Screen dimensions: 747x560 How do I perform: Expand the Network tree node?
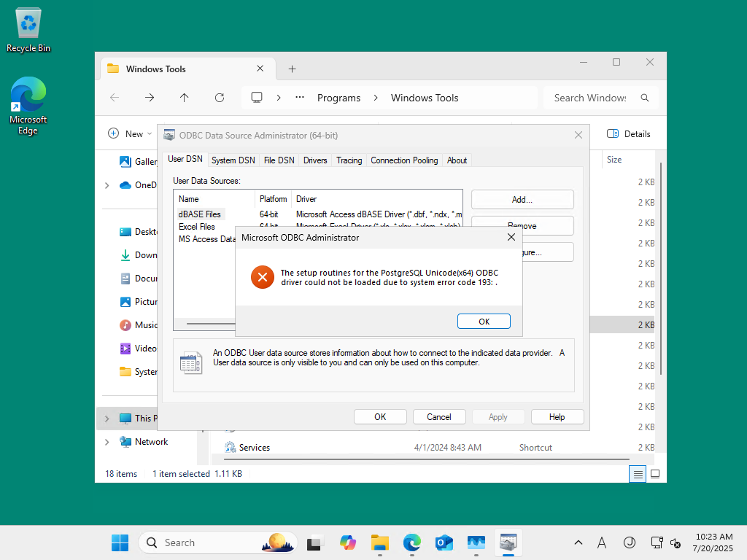pyautogui.click(x=107, y=442)
